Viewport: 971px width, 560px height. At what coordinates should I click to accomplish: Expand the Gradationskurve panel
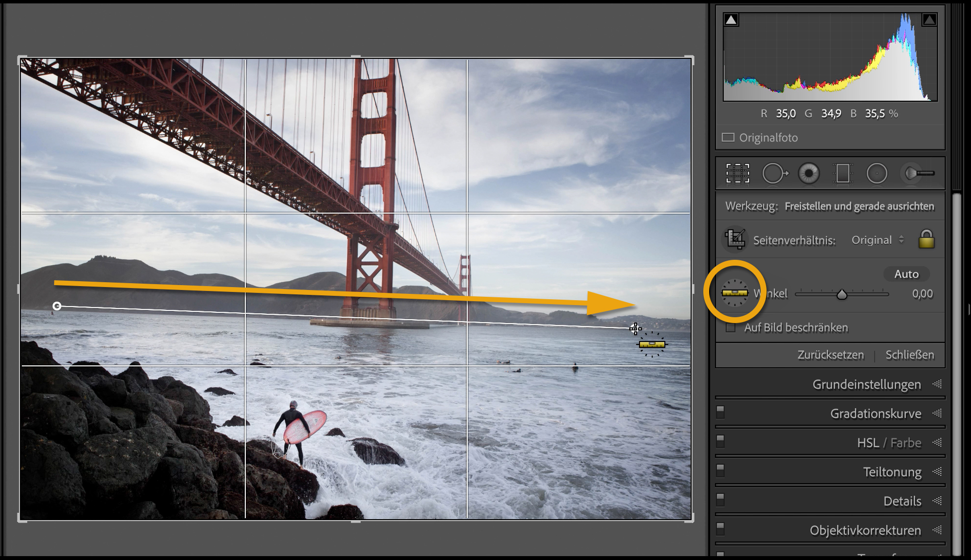pos(875,414)
